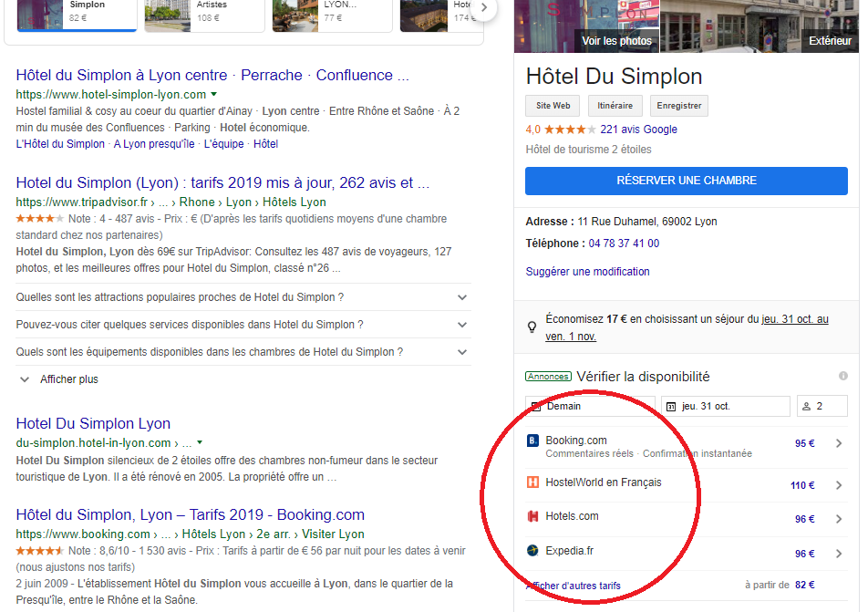Image resolution: width=868 pixels, height=612 pixels.
Task: Open the dropdown arrow beside du-simplon.hotel-in-lyon.com URL
Action: click(x=200, y=442)
